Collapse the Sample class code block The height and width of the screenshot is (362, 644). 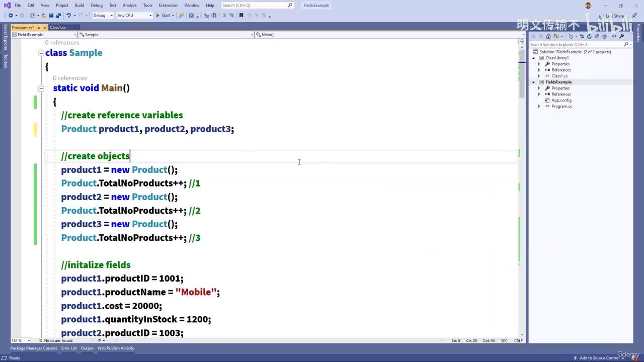41,53
